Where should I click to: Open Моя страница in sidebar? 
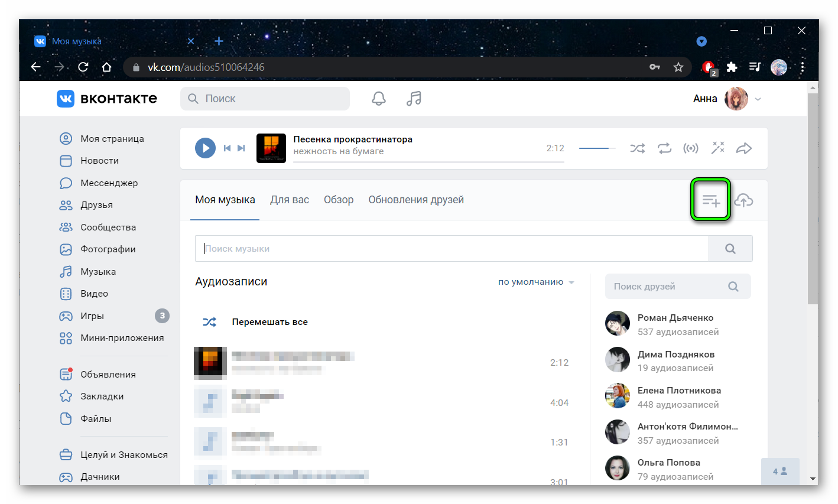(x=102, y=139)
